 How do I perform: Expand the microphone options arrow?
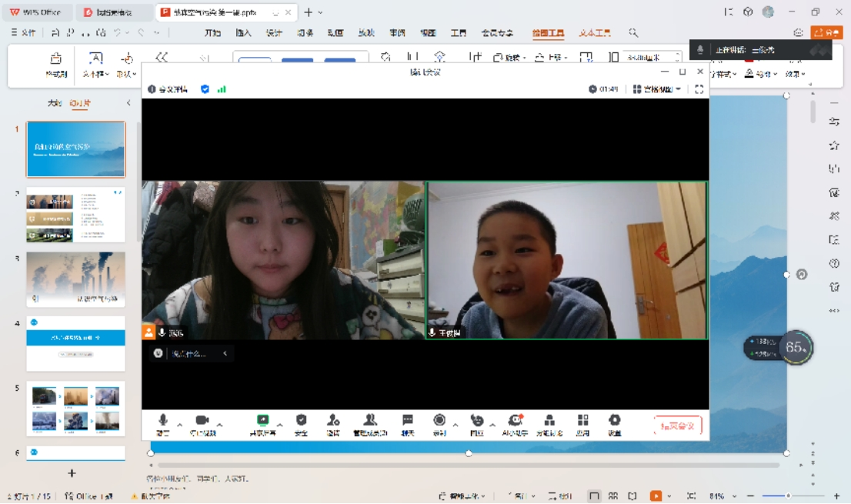(180, 425)
